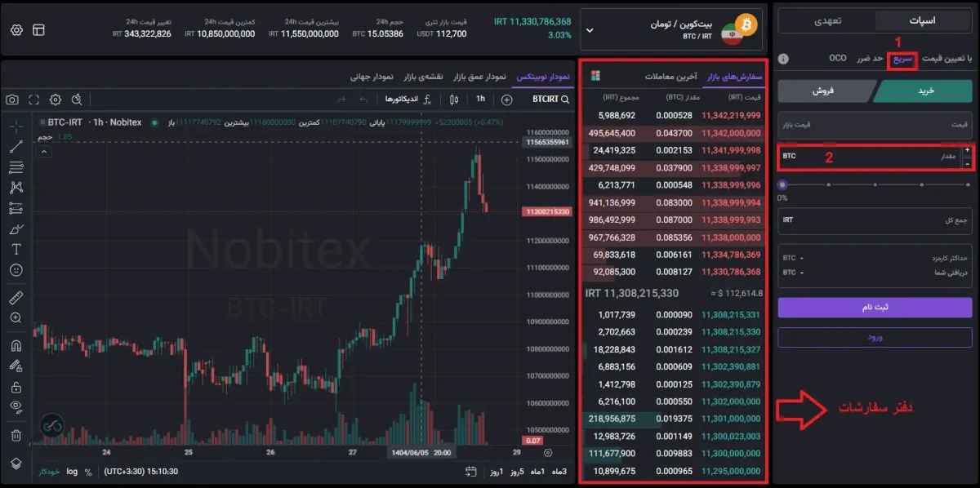This screenshot has height=488, width=980.
Task: Collapse the volume indicator legend chevron
Action: click(43, 151)
